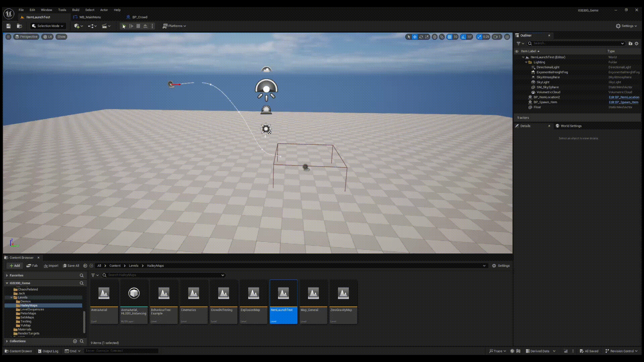Toggle grid snapping in viewport
The image size is (644, 362).
(449, 37)
